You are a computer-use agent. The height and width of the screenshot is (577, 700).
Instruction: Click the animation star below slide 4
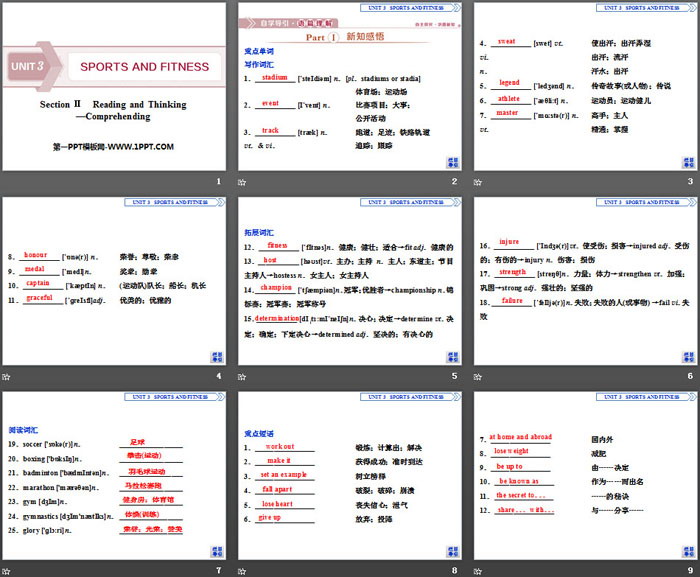tap(6, 377)
